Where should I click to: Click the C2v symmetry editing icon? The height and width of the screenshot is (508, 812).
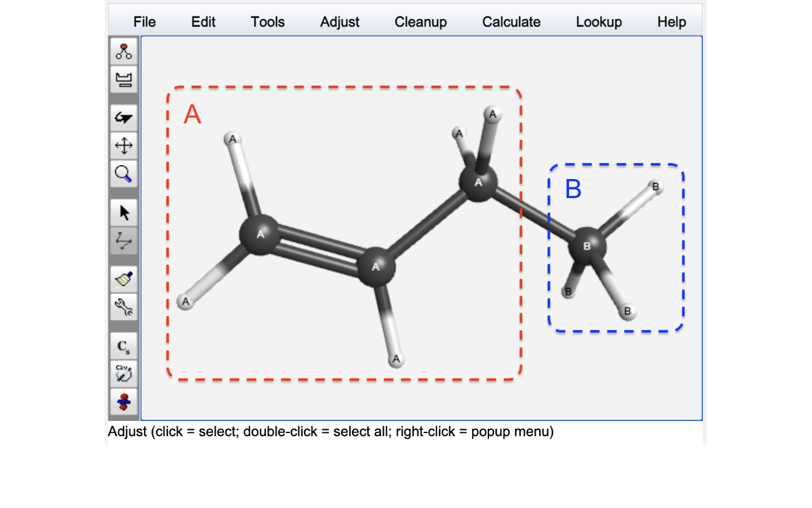tap(124, 374)
